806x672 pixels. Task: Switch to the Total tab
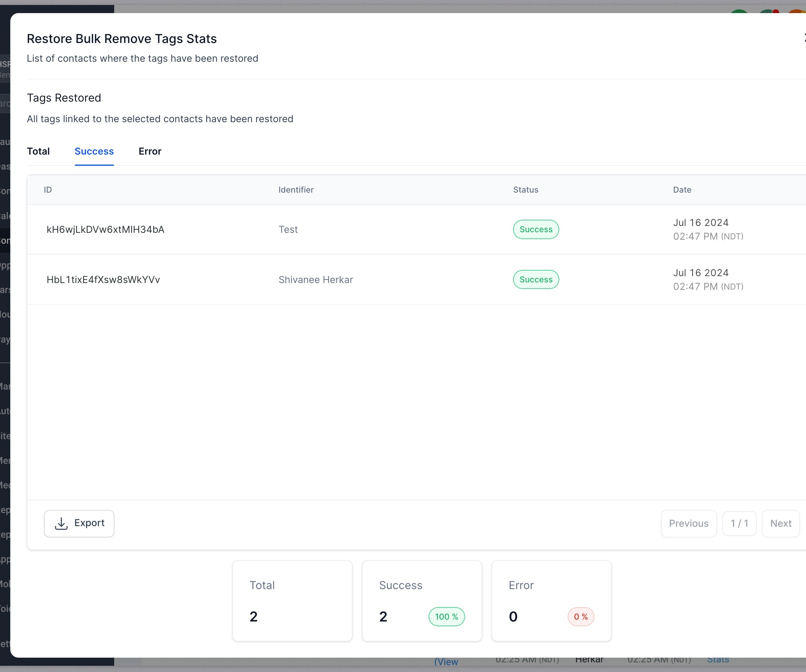click(x=38, y=151)
